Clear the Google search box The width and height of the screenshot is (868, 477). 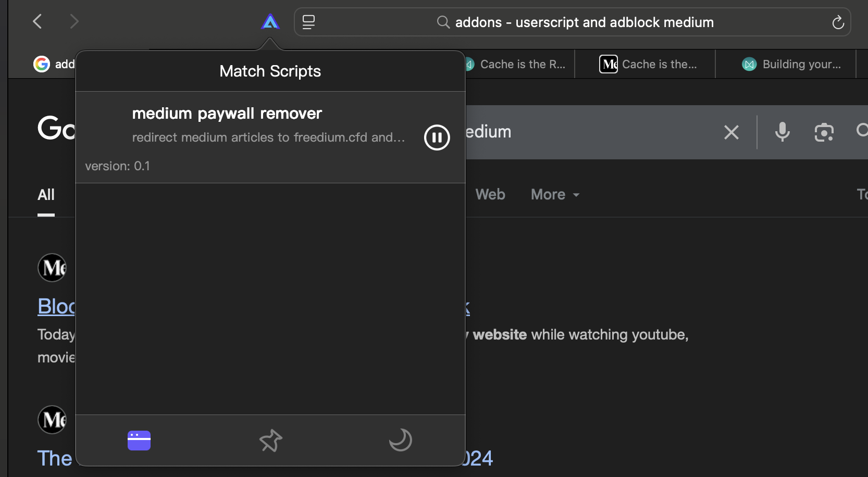731,132
